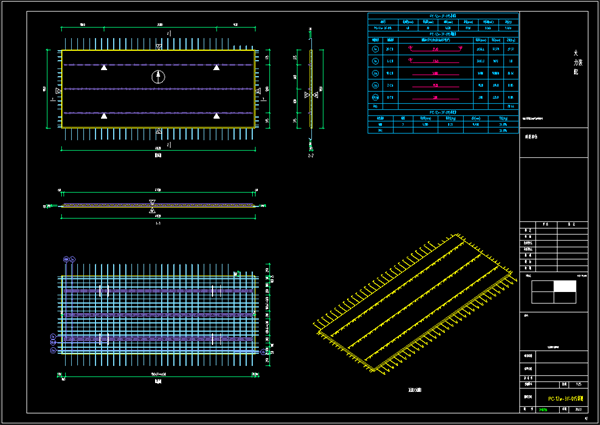Screen dimensions: 600x425
Task: Click the vertical text at title block top
Action: (576, 62)
